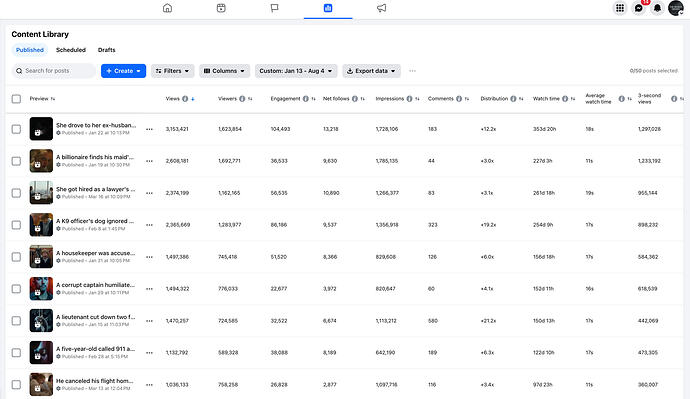Click the Average watch time info icon

click(622, 99)
